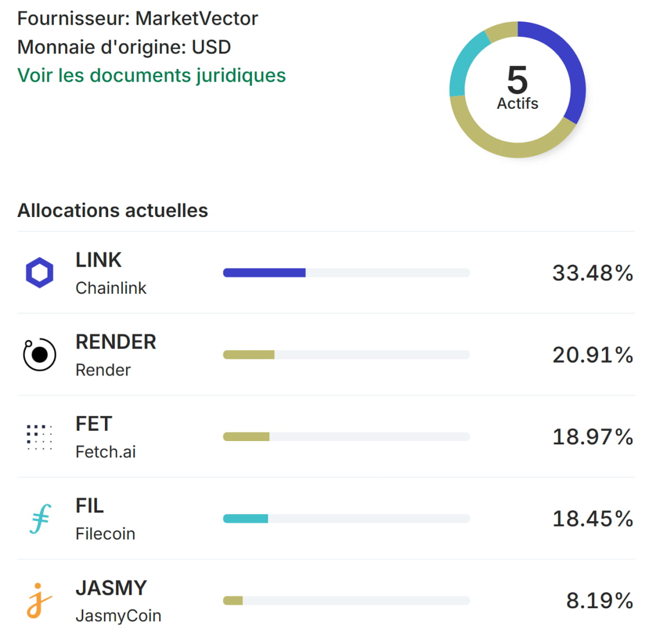The image size is (649, 644).
Task: Select the FIL ticker label
Action: coord(89,506)
